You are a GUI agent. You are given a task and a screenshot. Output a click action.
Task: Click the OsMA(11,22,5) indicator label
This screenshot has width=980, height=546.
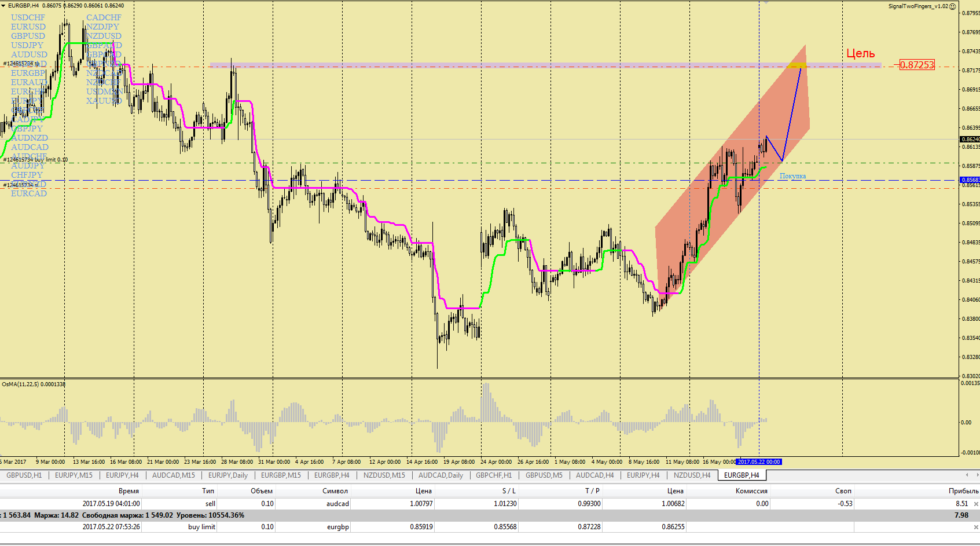pos(34,384)
